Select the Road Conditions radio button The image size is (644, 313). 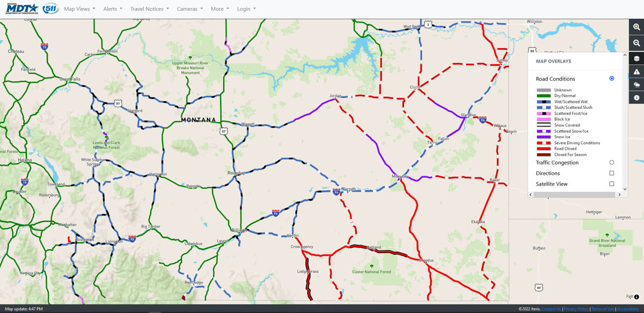pos(611,78)
